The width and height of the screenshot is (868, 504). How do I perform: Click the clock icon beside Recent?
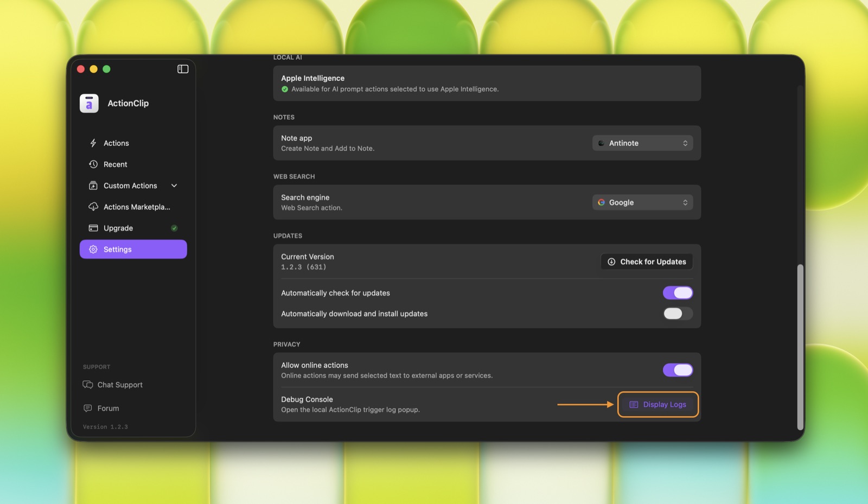93,164
